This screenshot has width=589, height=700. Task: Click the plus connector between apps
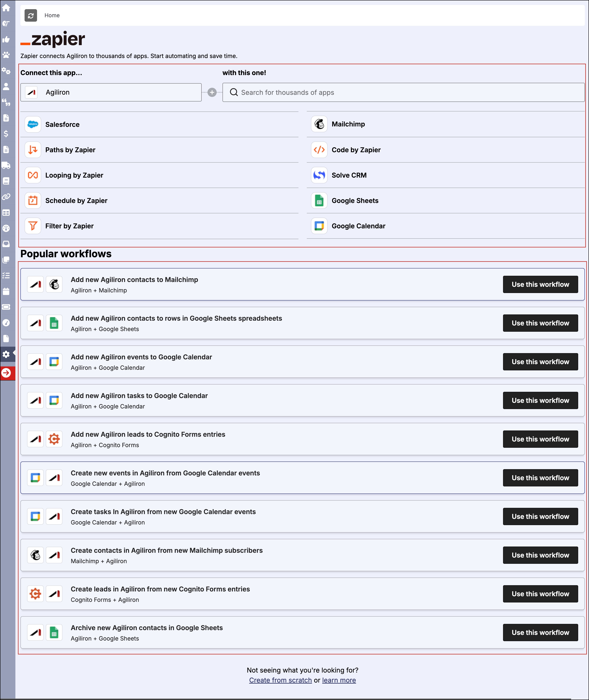point(212,92)
